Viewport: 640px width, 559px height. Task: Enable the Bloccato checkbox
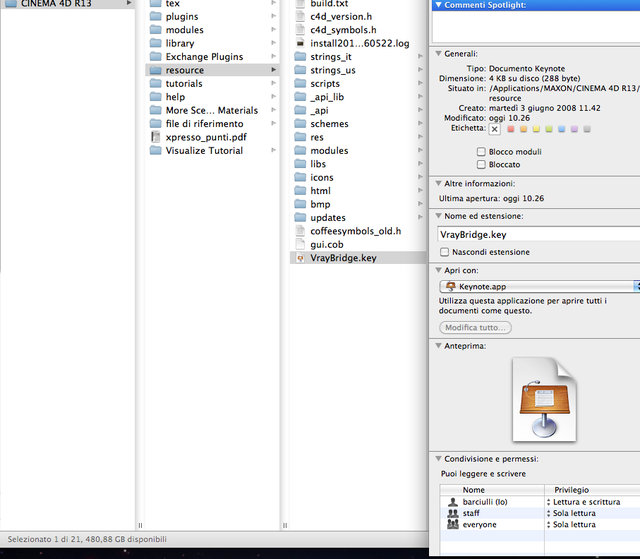click(481, 164)
